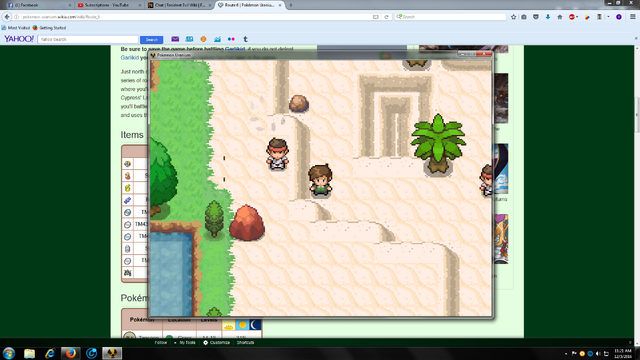Close the YouTube Subscriptions tab
The image size is (640, 360).
tap(140, 5)
